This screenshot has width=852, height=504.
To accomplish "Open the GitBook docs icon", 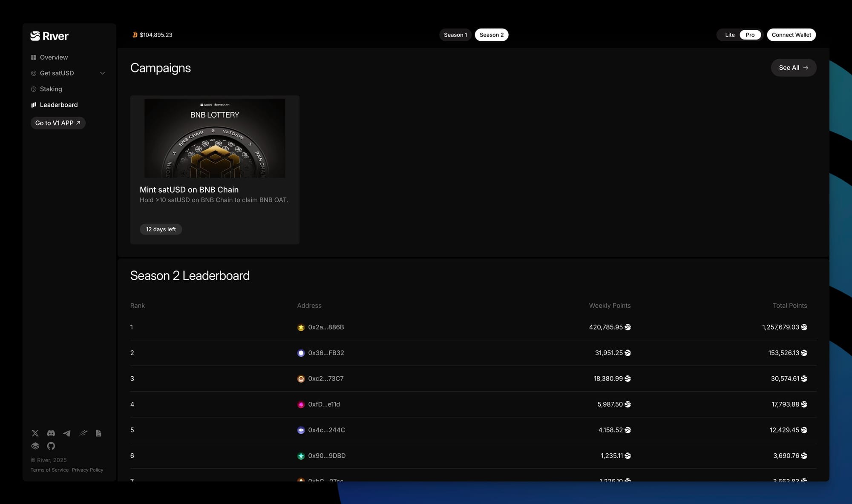I will coord(35,446).
